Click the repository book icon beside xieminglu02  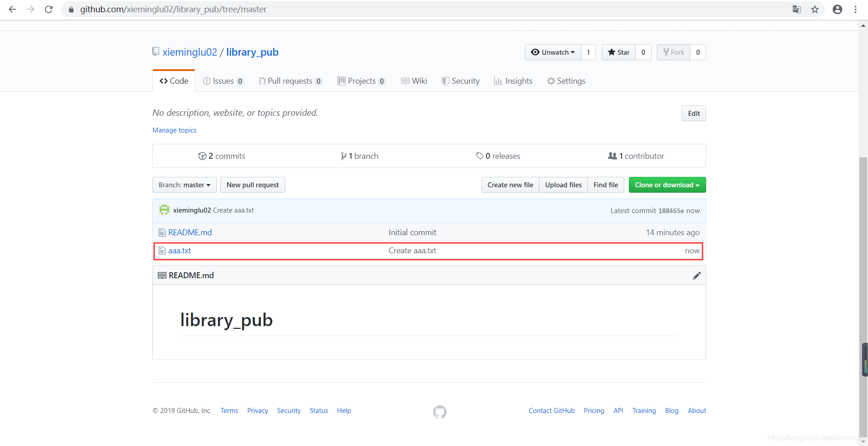[x=156, y=52]
